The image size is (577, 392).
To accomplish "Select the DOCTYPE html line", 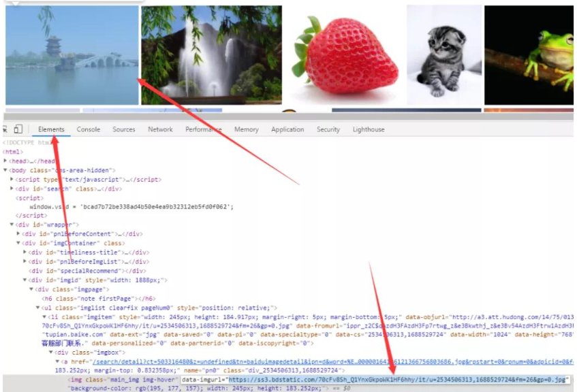I will (28, 143).
